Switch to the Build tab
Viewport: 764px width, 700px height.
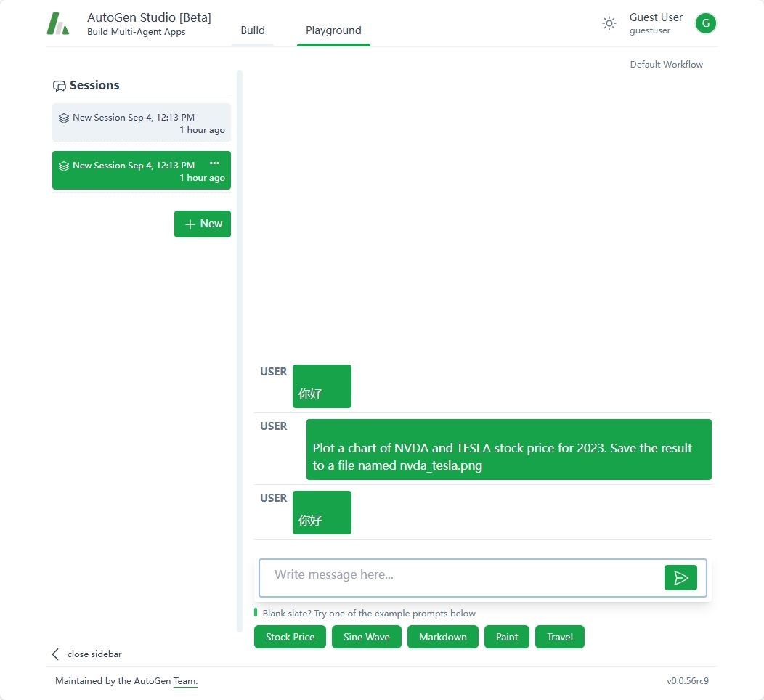[253, 30]
